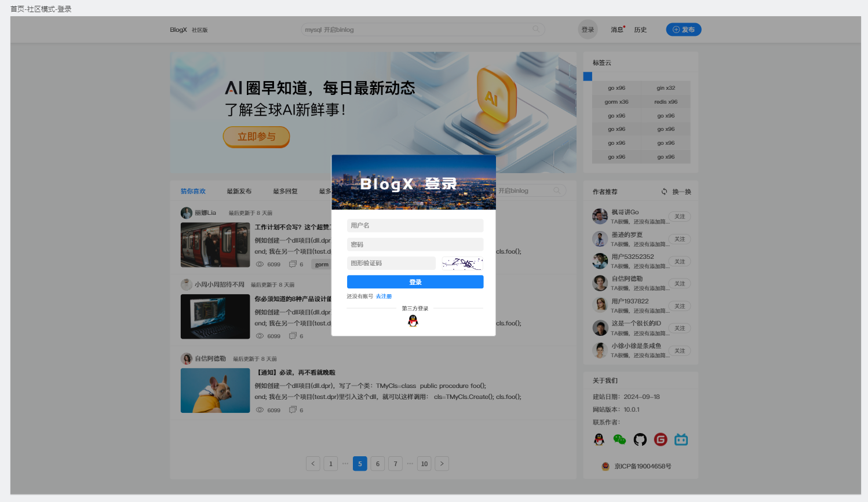Open 历史 in the top navigation

point(640,30)
